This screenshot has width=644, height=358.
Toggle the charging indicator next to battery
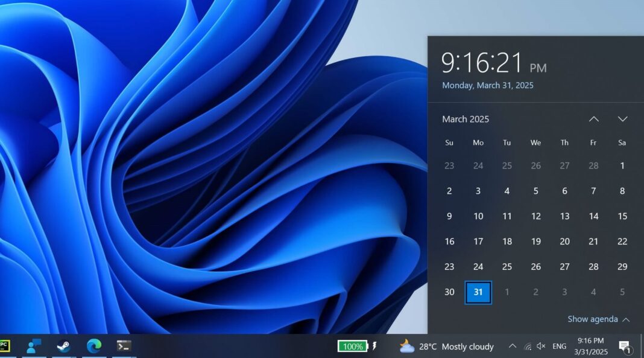374,346
